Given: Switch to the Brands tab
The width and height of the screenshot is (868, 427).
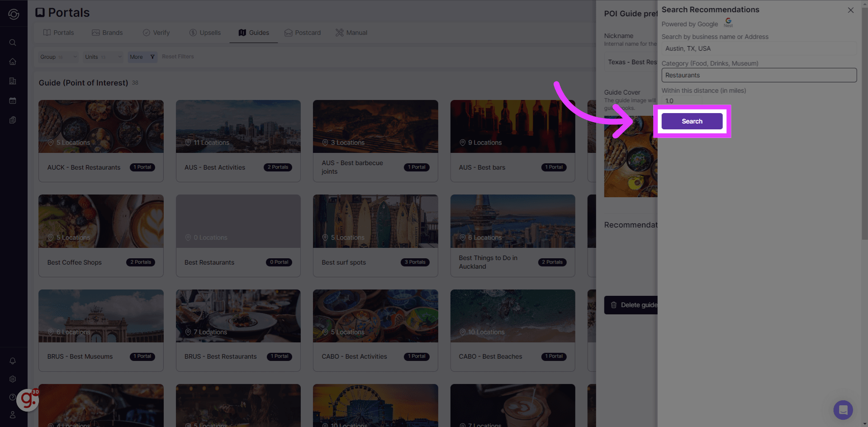Looking at the screenshot, I should coord(108,32).
